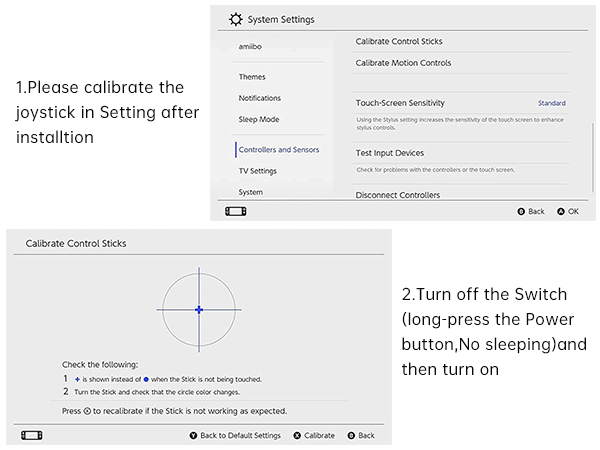Click 'Check for problems with the controllers' text
600x450 pixels.
coord(435,170)
